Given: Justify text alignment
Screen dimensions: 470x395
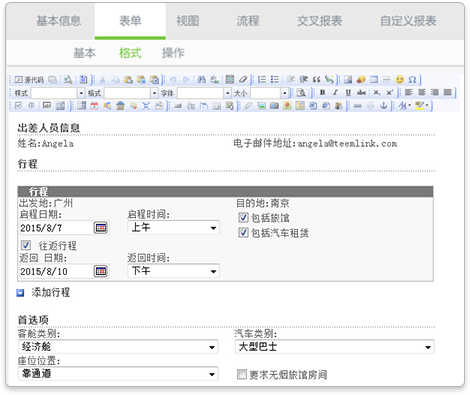Looking at the screenshot, I should tap(448, 92).
